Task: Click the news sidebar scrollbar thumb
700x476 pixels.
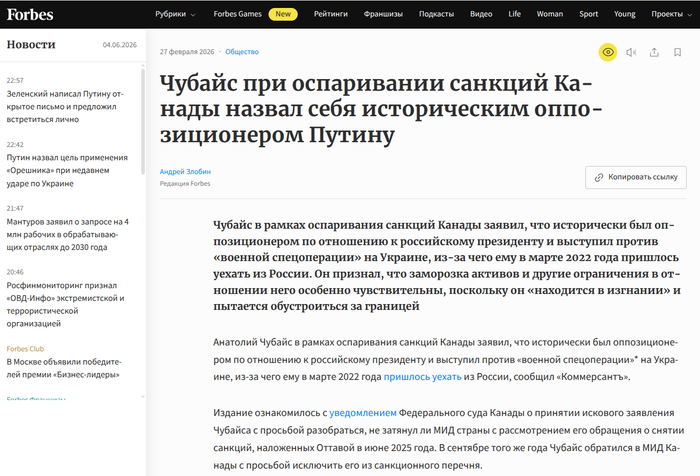Action: coord(143,121)
